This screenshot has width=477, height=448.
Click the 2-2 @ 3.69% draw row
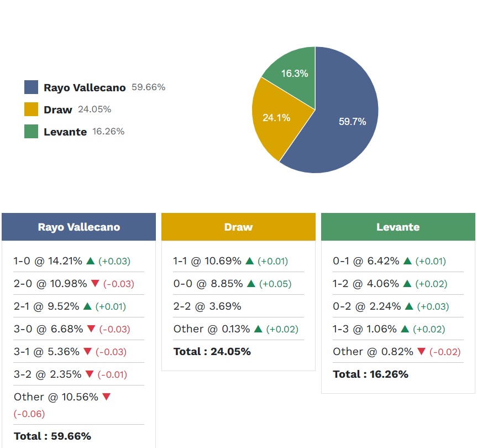pos(207,306)
